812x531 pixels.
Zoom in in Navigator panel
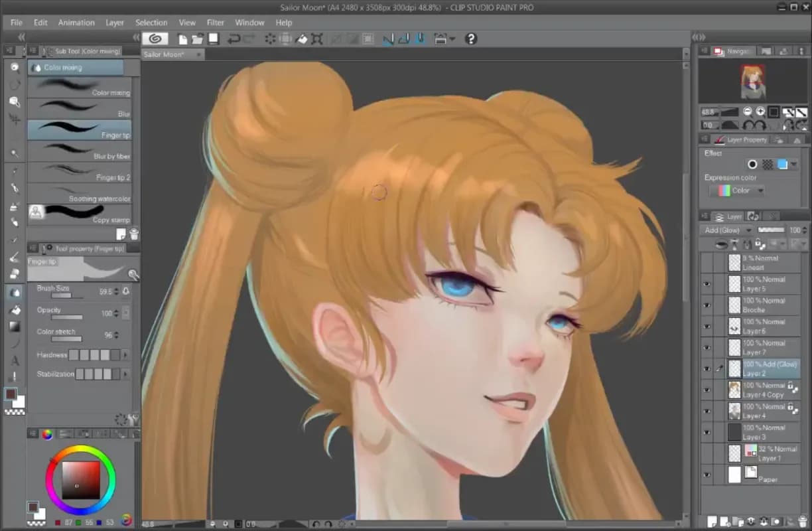[x=760, y=112]
